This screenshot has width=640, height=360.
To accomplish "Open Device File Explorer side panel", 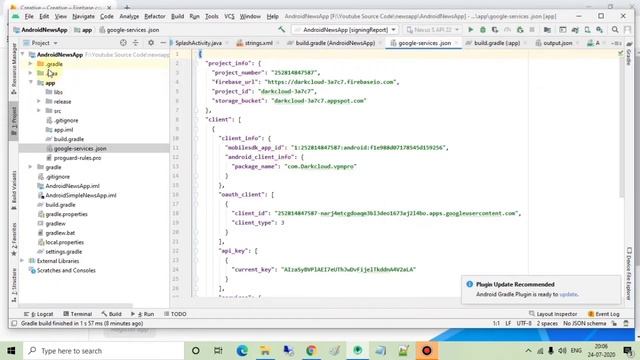I will 629,273.
